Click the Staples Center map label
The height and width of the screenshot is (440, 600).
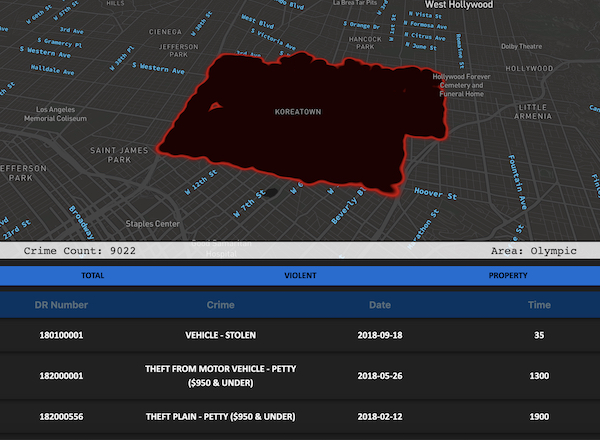152,223
